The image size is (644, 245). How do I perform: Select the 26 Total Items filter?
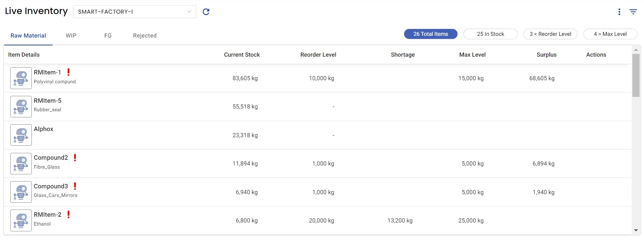pos(431,34)
